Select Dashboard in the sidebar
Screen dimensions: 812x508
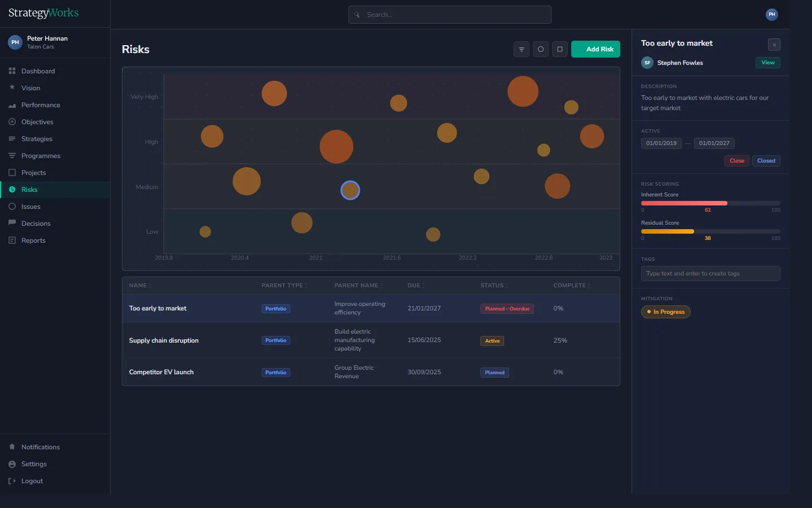(38, 71)
